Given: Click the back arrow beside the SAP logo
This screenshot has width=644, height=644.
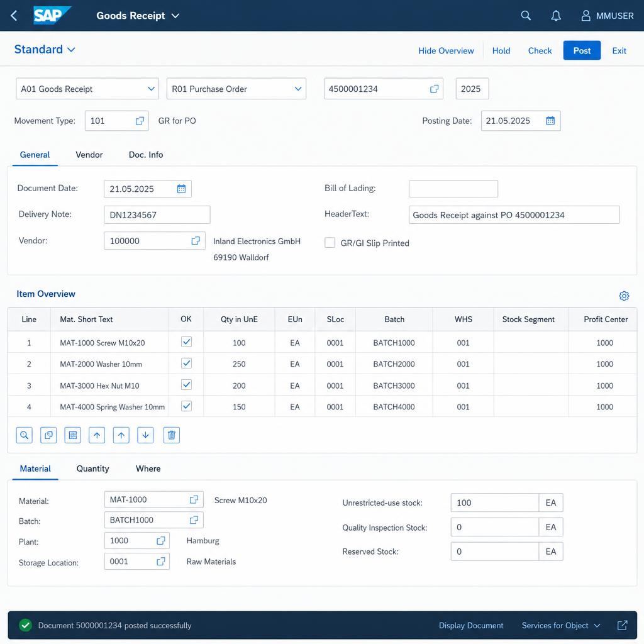Looking at the screenshot, I should (x=14, y=16).
